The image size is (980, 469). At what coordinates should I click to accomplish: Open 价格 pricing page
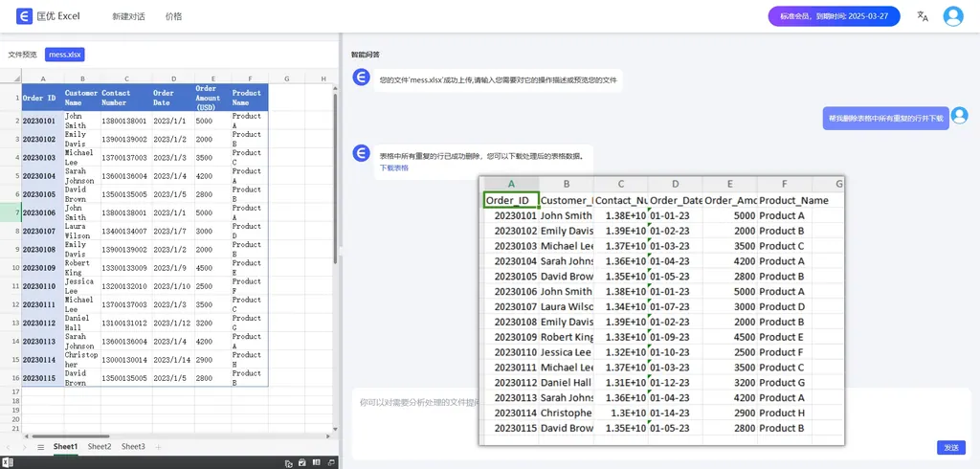click(x=173, y=16)
